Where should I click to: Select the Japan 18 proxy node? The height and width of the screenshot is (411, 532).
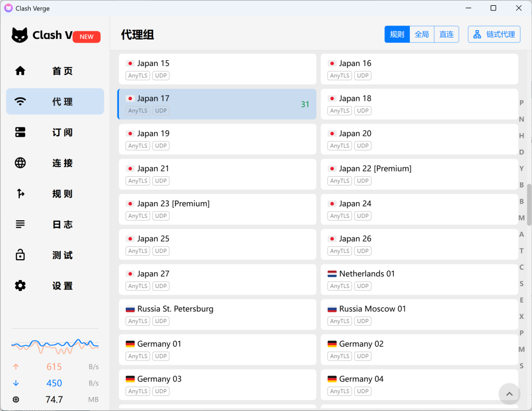click(419, 104)
